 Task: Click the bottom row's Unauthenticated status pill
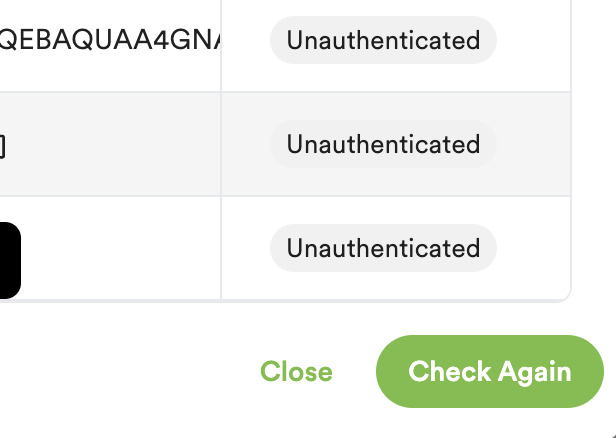(x=383, y=248)
